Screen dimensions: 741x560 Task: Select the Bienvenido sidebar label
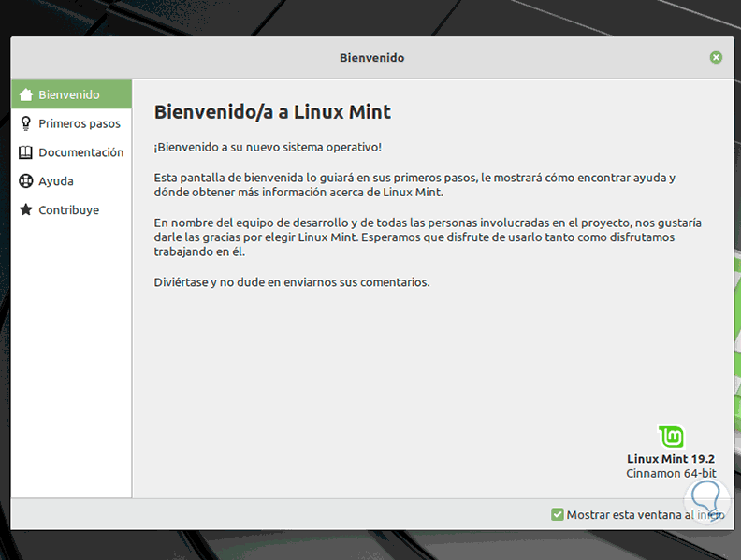69,95
